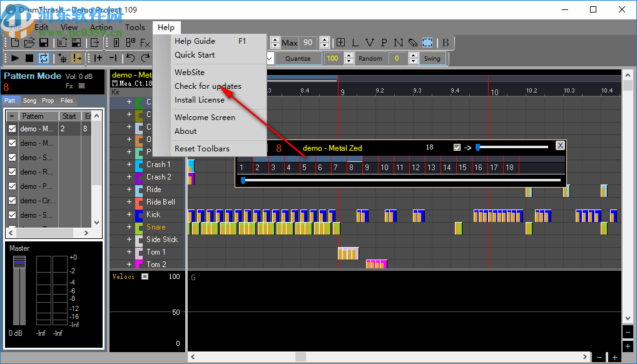Activate the dashed selection rectangle tool
This screenshot has height=364, width=637.
[x=427, y=43]
